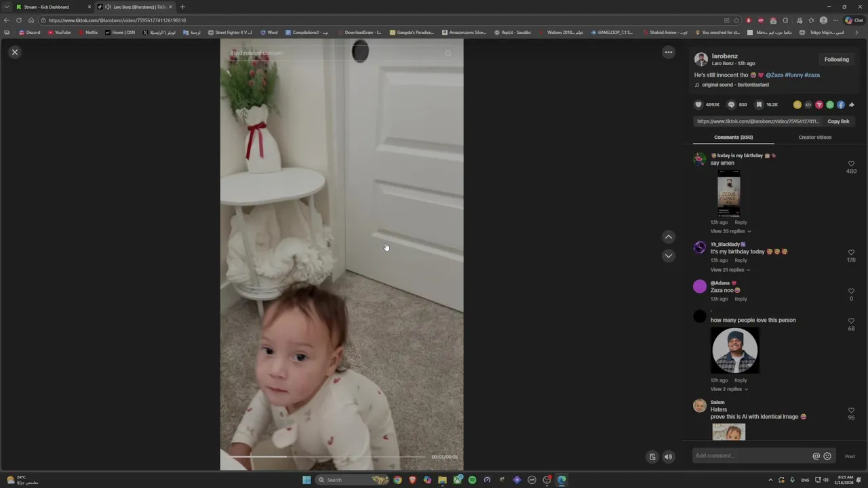Open the round portrait image in comment
Viewport: 868px width, 488px height.
[x=734, y=350]
